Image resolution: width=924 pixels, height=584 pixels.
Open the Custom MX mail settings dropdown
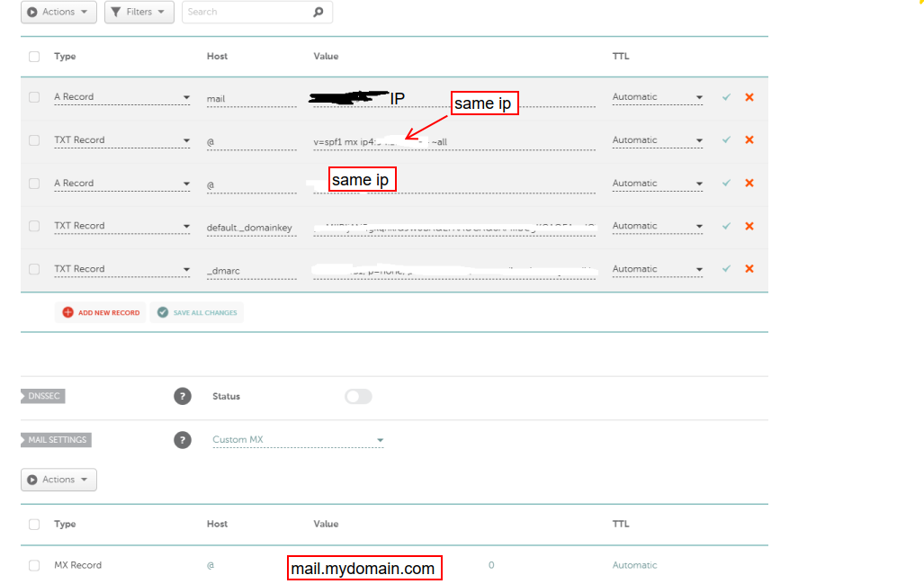298,440
